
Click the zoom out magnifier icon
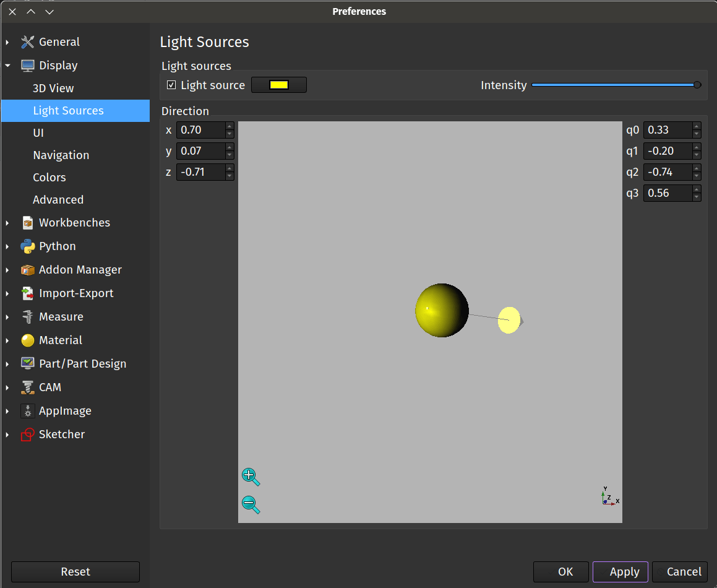click(x=250, y=504)
